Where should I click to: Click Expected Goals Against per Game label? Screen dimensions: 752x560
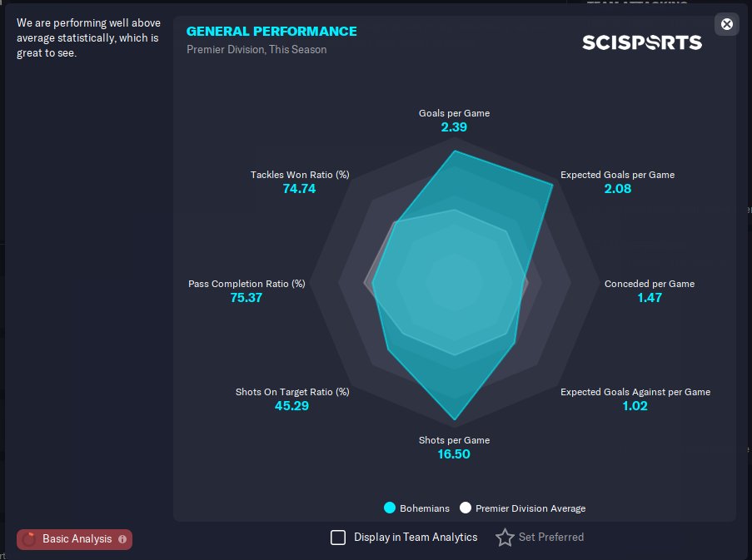[x=635, y=392]
